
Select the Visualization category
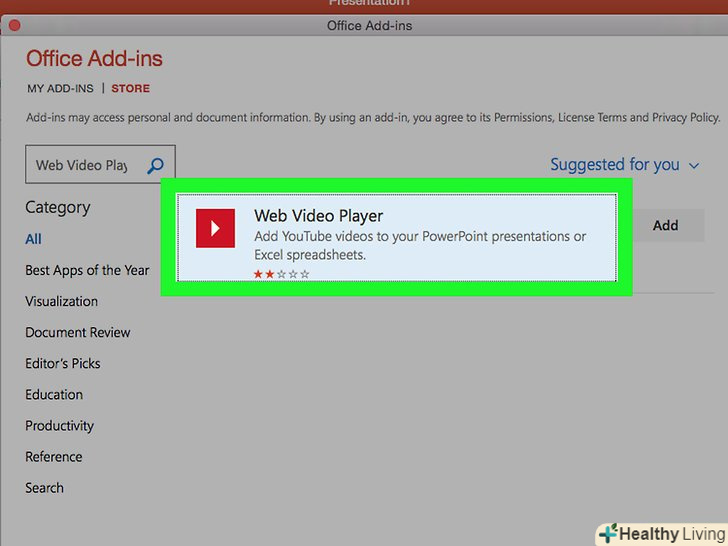62,301
